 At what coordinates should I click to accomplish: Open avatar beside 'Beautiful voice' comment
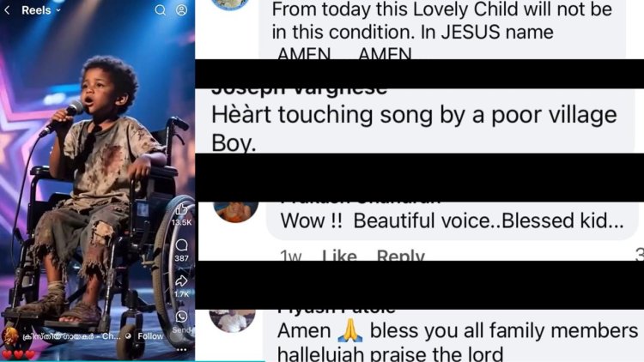click(236, 211)
